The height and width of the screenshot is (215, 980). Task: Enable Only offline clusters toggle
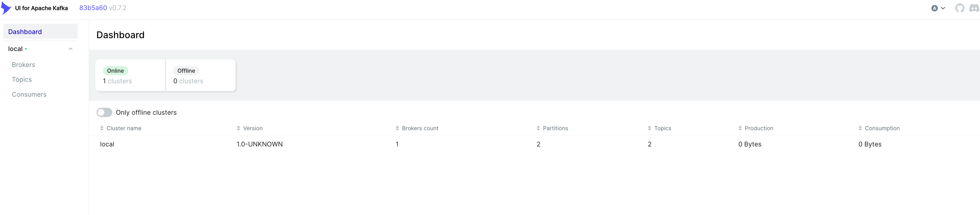click(104, 112)
